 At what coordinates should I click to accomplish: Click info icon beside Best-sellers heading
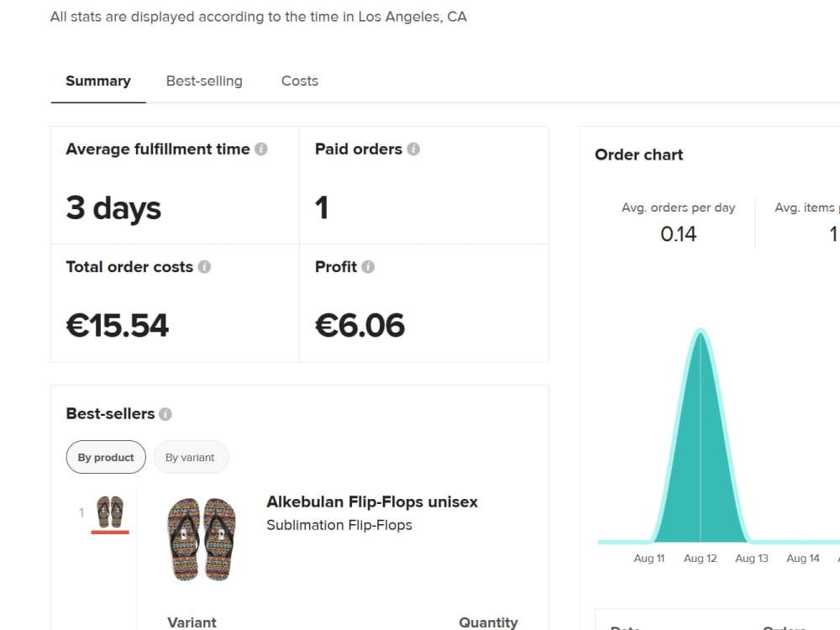[x=165, y=414]
